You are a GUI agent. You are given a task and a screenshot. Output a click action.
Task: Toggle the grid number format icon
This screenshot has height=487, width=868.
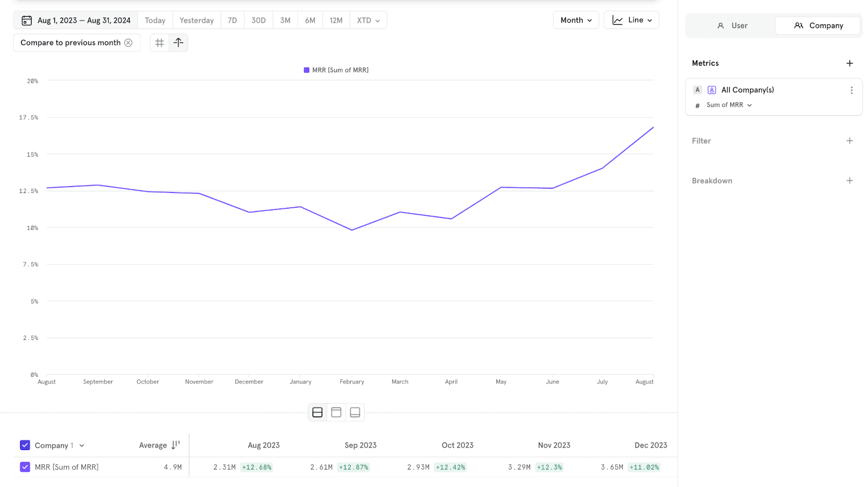click(159, 43)
